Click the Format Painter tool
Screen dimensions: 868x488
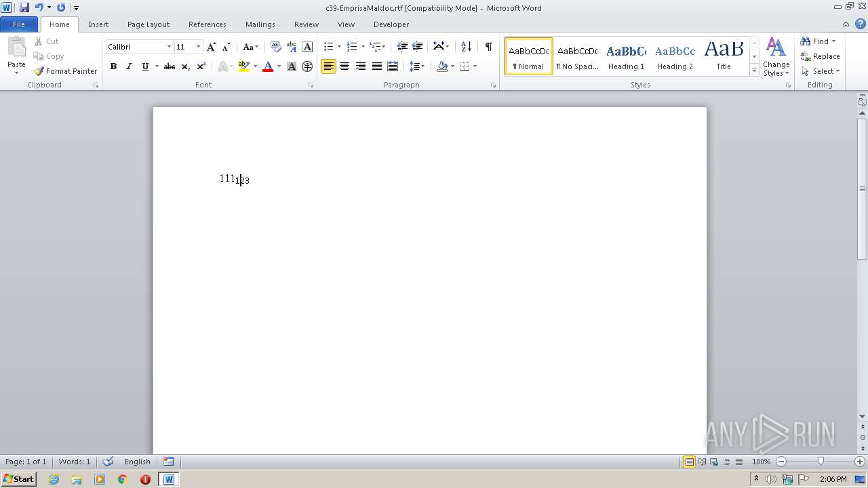click(x=66, y=71)
